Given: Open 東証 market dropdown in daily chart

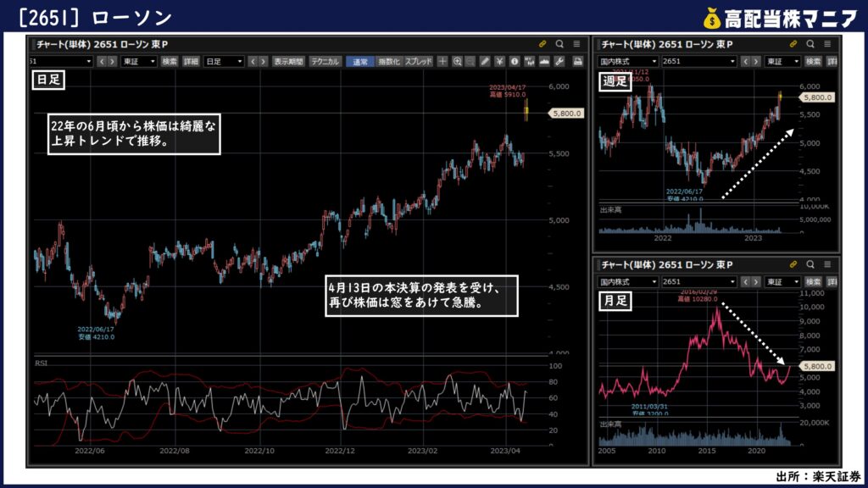Looking at the screenshot, I should coord(138,61).
